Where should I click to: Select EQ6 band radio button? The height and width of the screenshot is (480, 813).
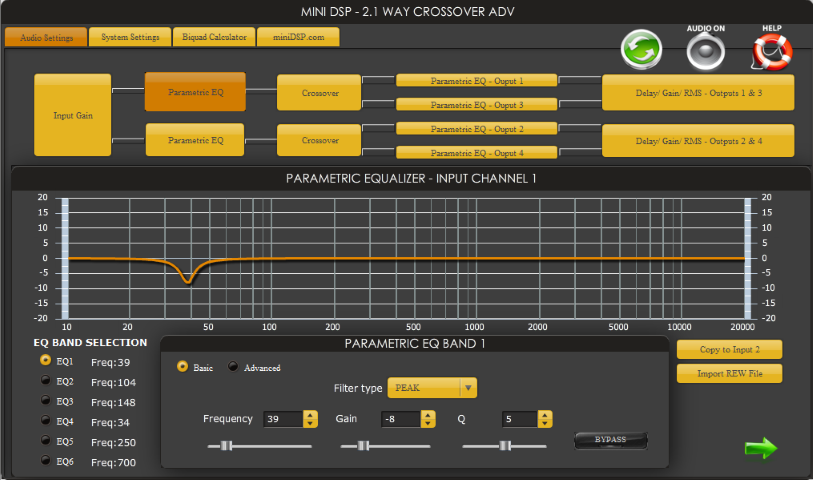46,460
